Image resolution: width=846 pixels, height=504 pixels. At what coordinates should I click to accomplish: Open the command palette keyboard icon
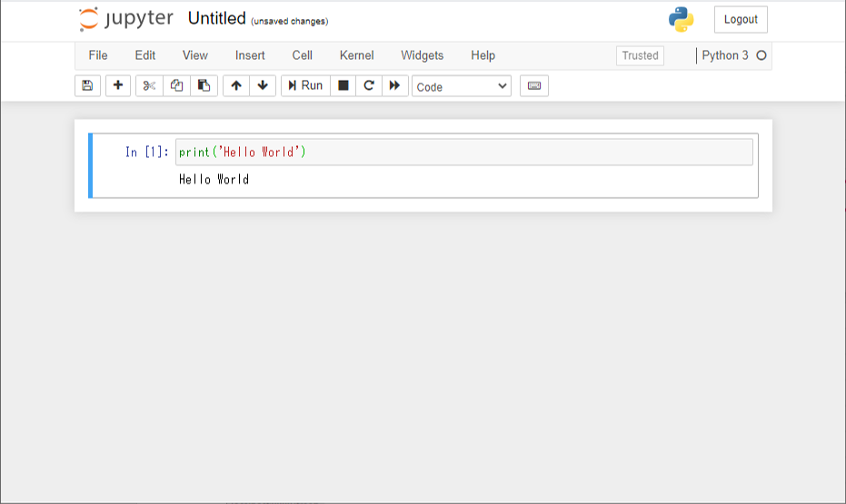(x=534, y=85)
